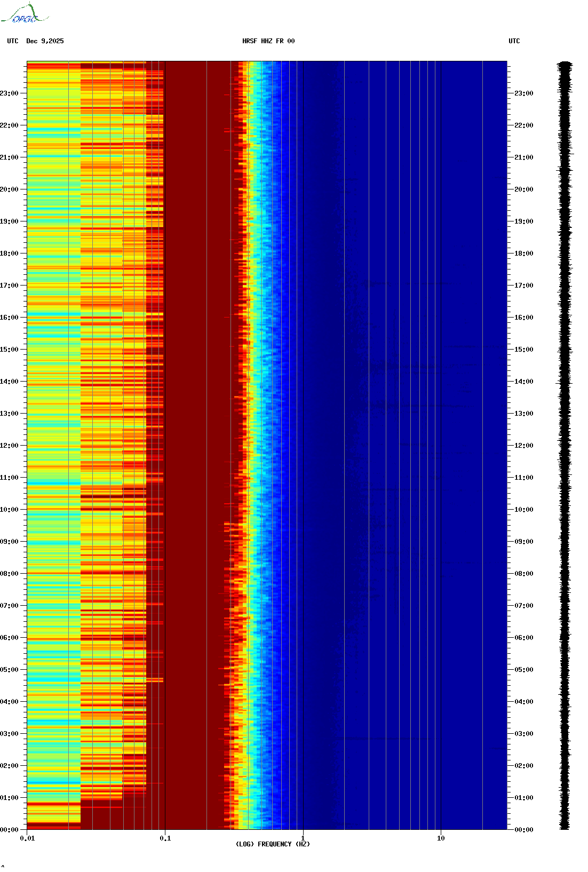Select the 03:00 tick on the right axis
588x872 pixels.
[523, 734]
